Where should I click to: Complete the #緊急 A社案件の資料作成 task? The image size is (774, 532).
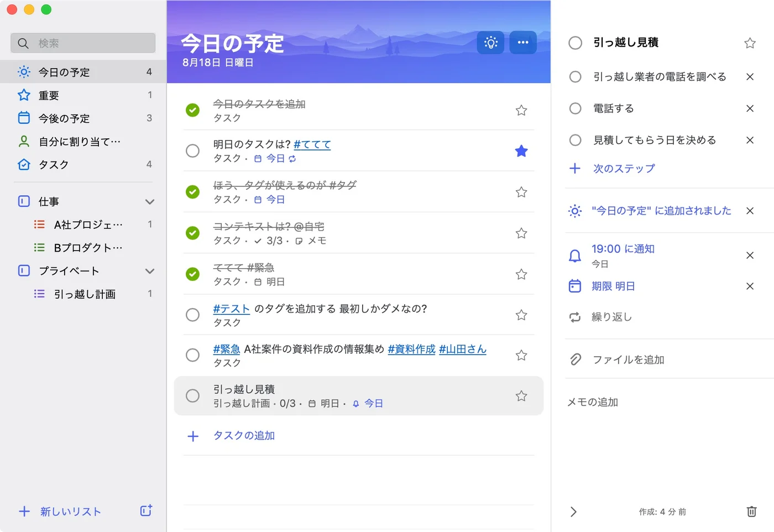(x=192, y=355)
